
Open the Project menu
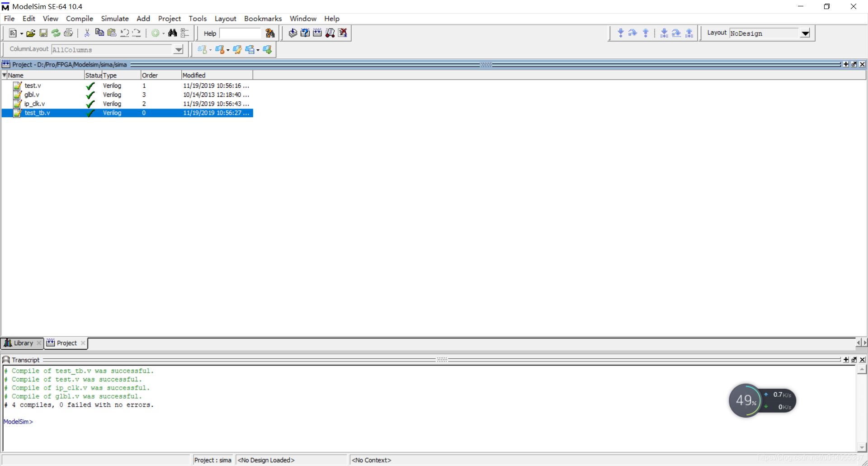coord(170,19)
